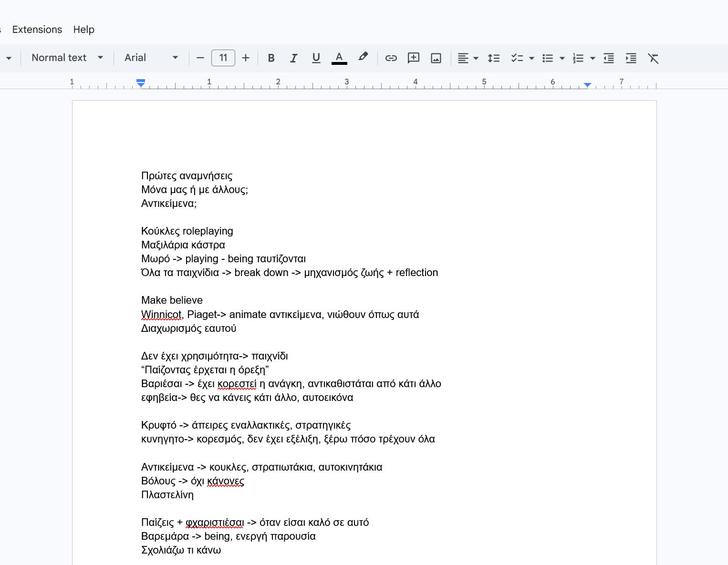Click the bulleted list icon
This screenshot has width=728, height=565.
pyautogui.click(x=548, y=58)
